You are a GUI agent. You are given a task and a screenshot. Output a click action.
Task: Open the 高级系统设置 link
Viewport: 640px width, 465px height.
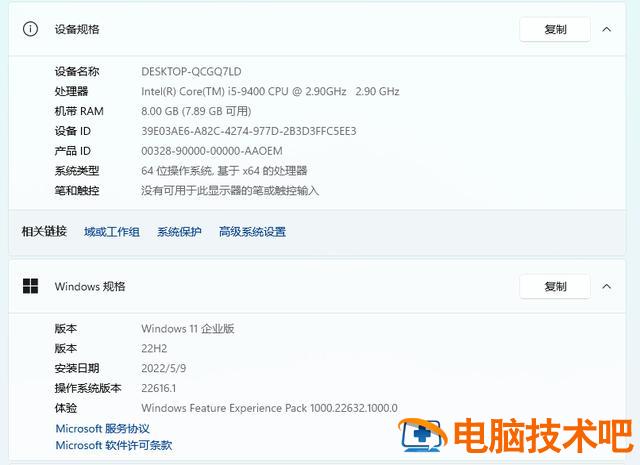click(252, 232)
